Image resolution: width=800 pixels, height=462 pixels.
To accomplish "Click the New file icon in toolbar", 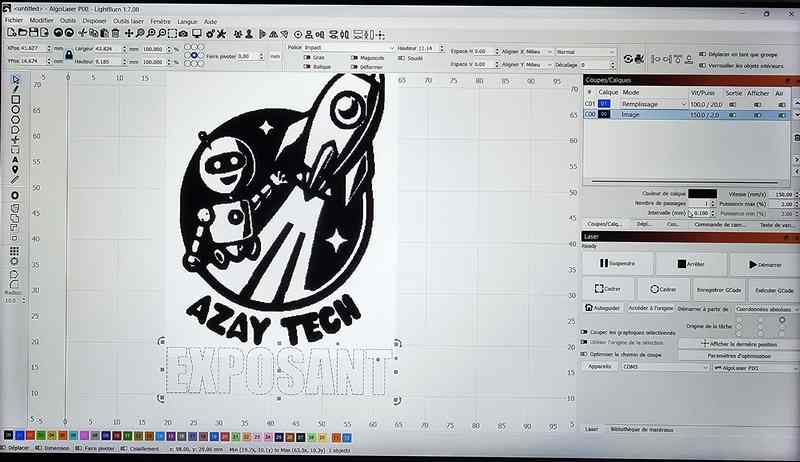I will coord(12,33).
